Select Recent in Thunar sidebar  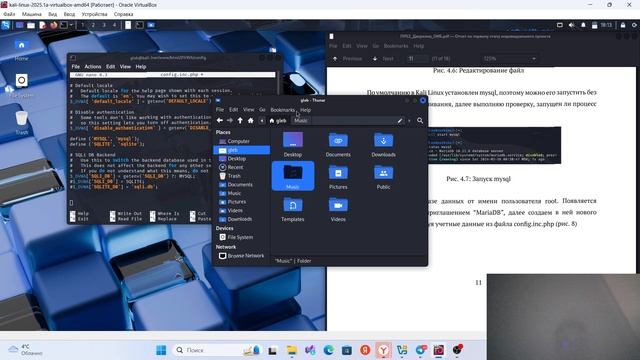point(242,167)
